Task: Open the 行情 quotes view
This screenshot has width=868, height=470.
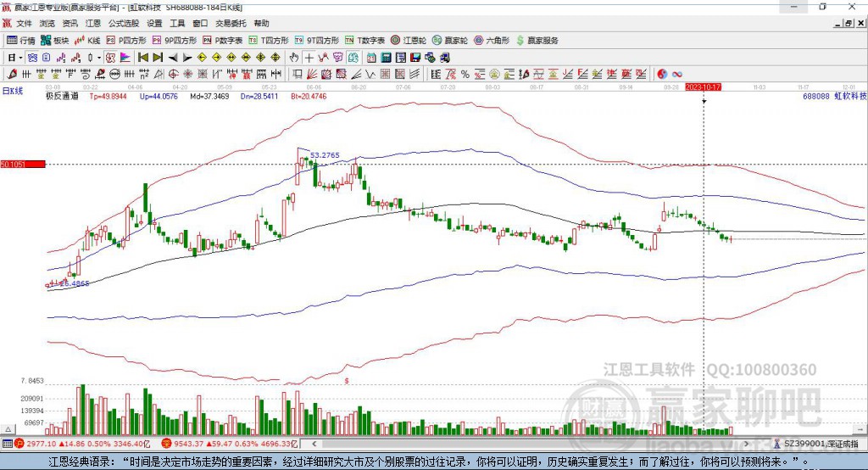Action: (x=21, y=41)
